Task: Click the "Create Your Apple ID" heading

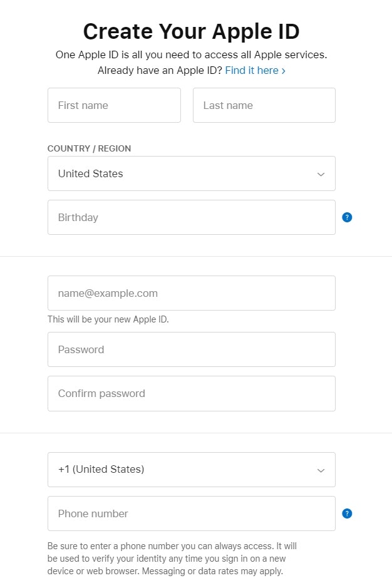Action: tap(191, 31)
